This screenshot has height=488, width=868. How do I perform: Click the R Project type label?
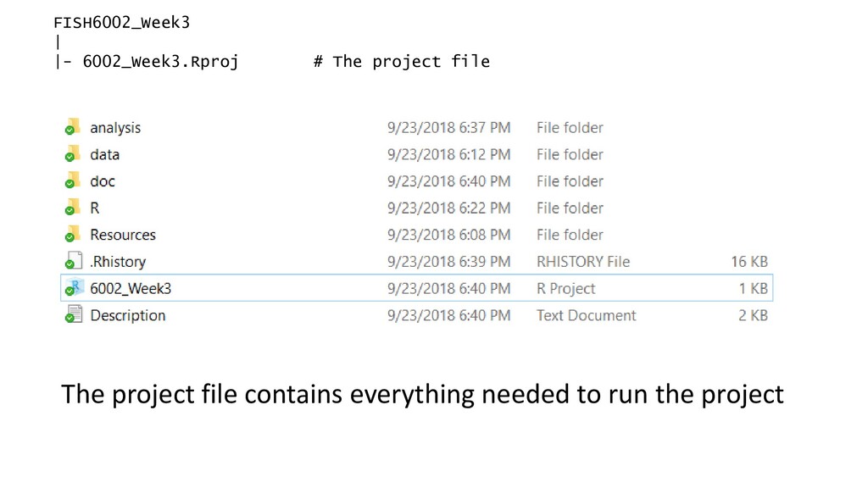click(x=565, y=289)
